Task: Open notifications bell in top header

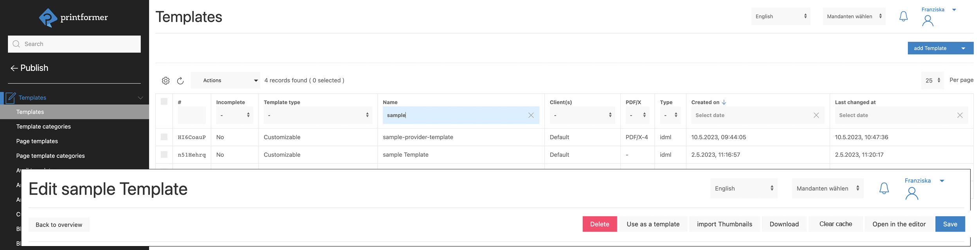Action: click(903, 16)
